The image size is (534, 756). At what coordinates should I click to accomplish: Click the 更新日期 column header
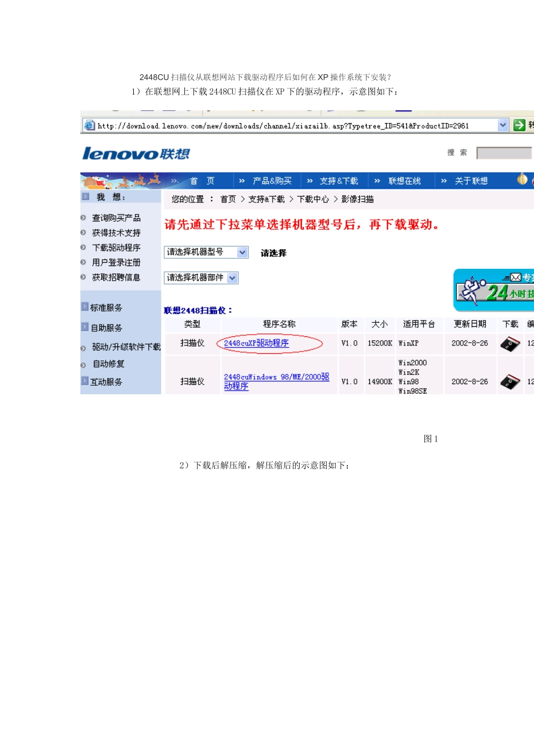470,324
